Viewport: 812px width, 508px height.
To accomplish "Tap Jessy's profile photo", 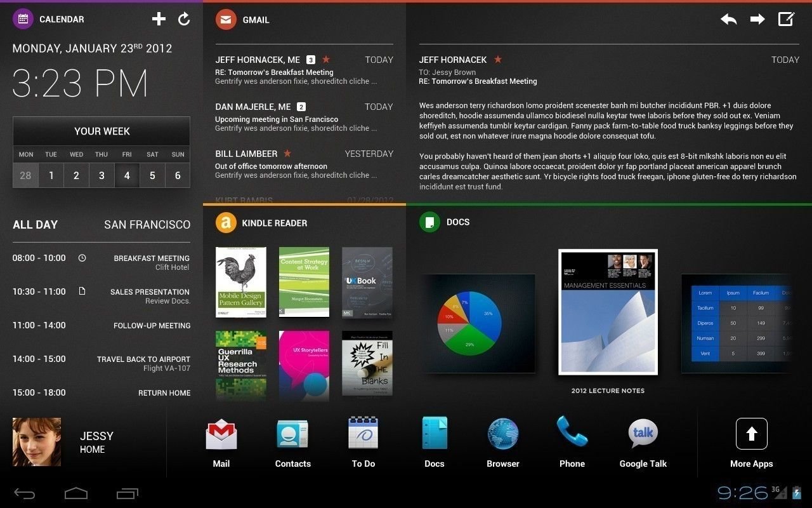I will [37, 441].
